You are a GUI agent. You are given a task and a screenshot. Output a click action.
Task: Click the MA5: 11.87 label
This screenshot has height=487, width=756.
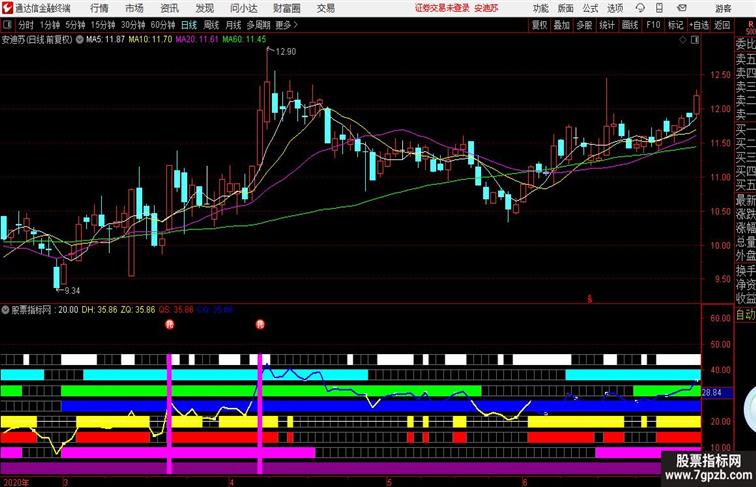coord(106,40)
